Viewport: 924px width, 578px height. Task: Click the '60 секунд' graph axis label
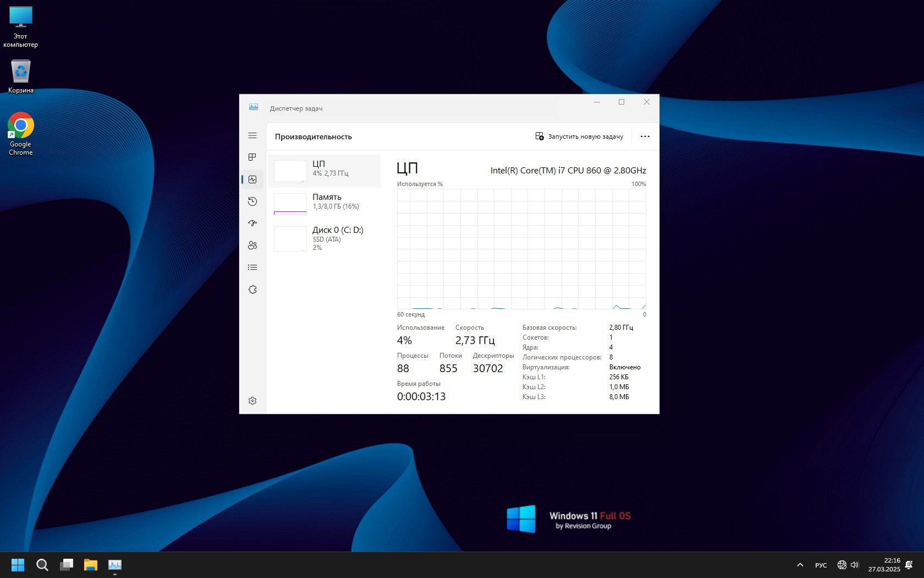point(411,314)
